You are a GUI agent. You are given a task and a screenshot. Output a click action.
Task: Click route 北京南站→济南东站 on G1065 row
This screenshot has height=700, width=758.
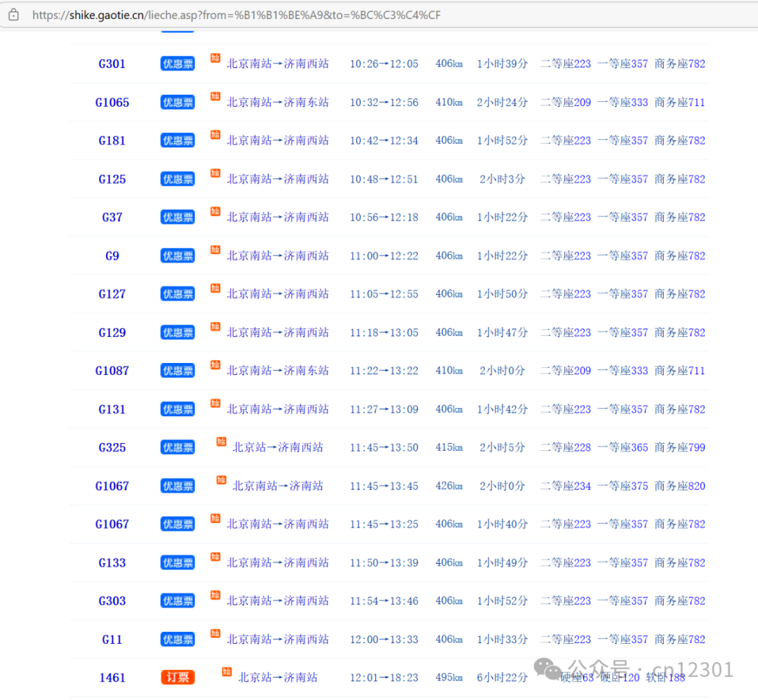278,103
